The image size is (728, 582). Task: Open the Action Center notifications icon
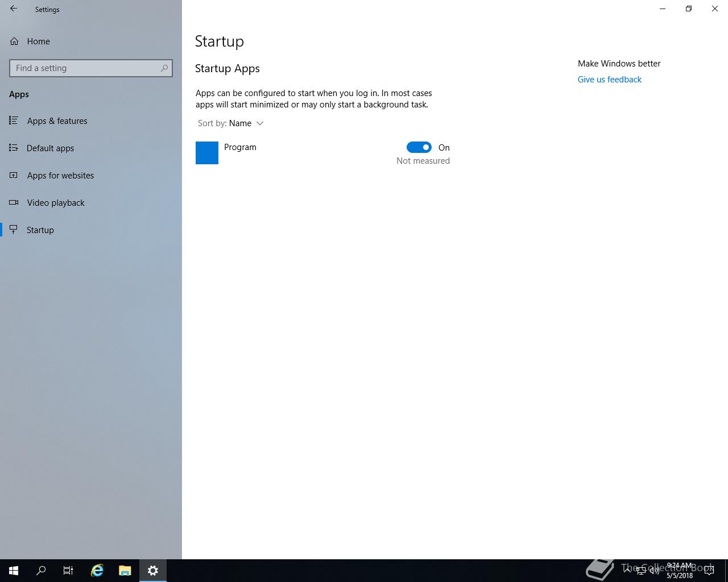[x=709, y=571]
